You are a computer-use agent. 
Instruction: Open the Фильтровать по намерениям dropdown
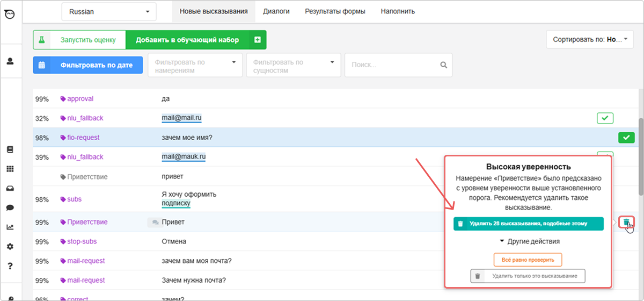tap(195, 66)
